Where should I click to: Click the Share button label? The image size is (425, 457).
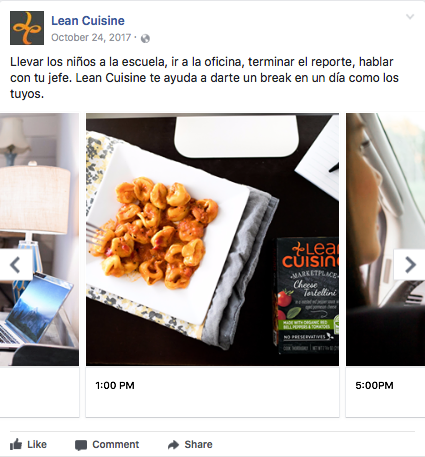pyautogui.click(x=198, y=444)
